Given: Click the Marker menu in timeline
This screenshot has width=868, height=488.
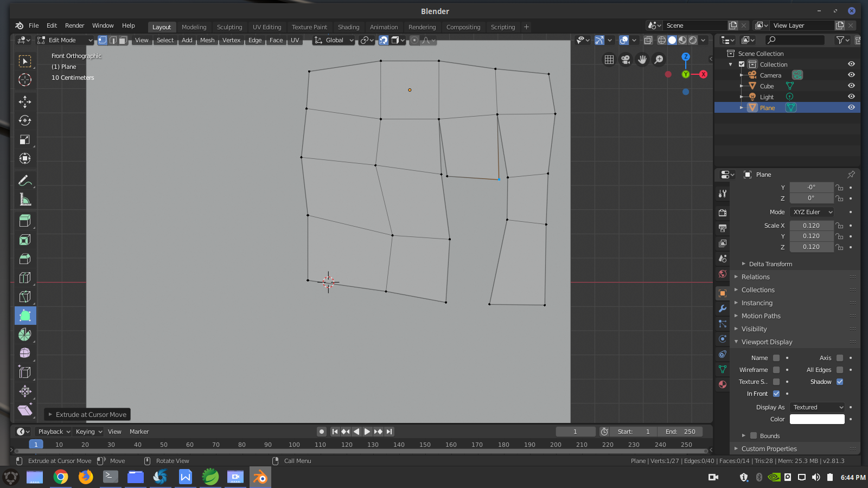Looking at the screenshot, I should tap(139, 432).
